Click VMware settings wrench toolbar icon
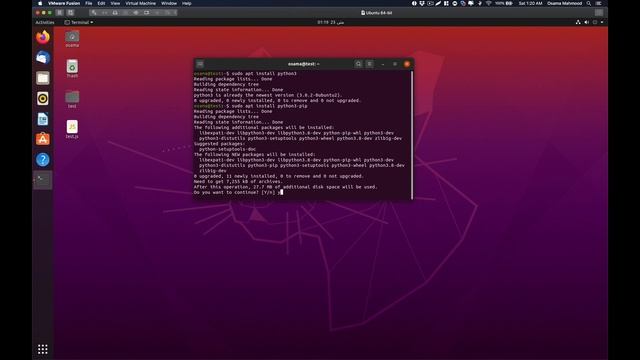 click(94, 13)
